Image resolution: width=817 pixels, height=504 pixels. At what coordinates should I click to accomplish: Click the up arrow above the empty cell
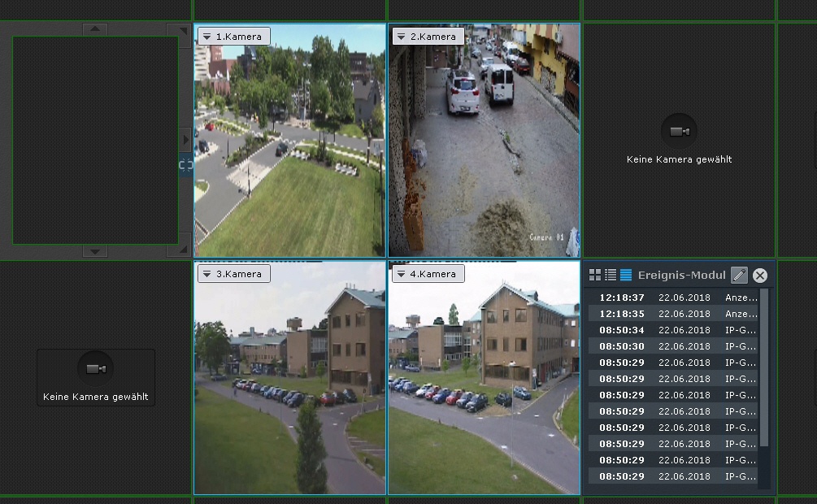tap(95, 29)
